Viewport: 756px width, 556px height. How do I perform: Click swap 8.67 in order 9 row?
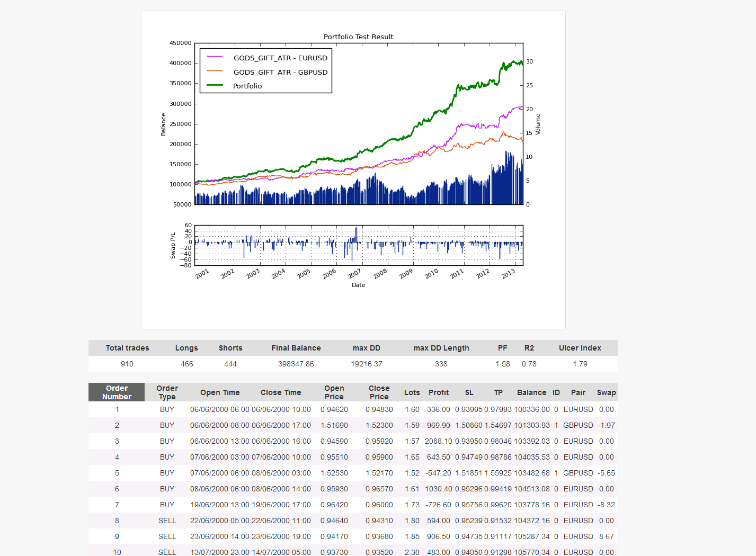[x=607, y=536]
